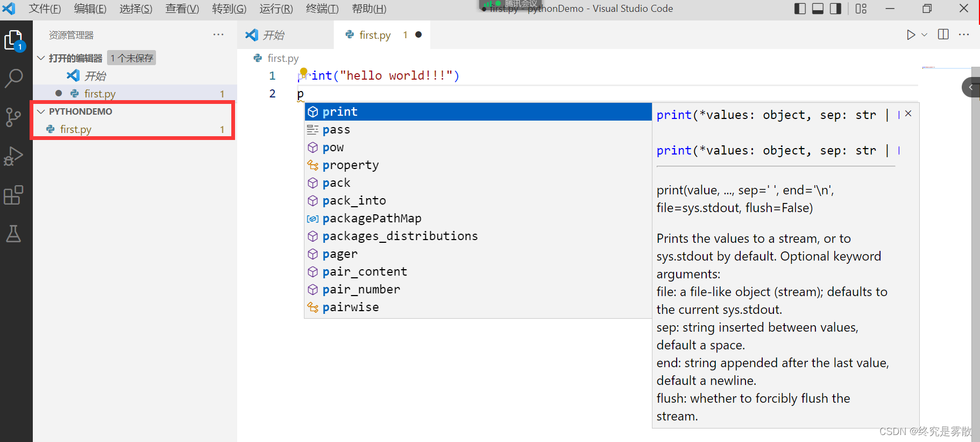Open the 选择(S) menu
Viewport: 980px width, 442px height.
(x=136, y=9)
